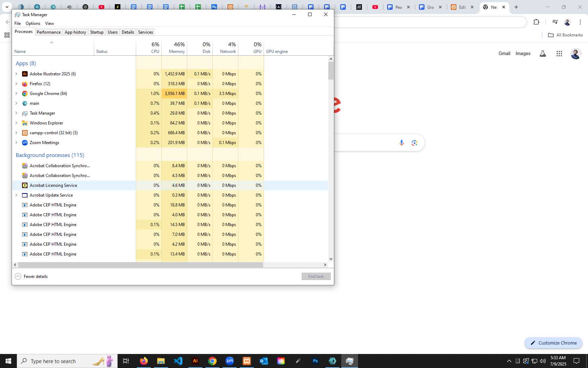Open the Gmail link

(x=504, y=54)
